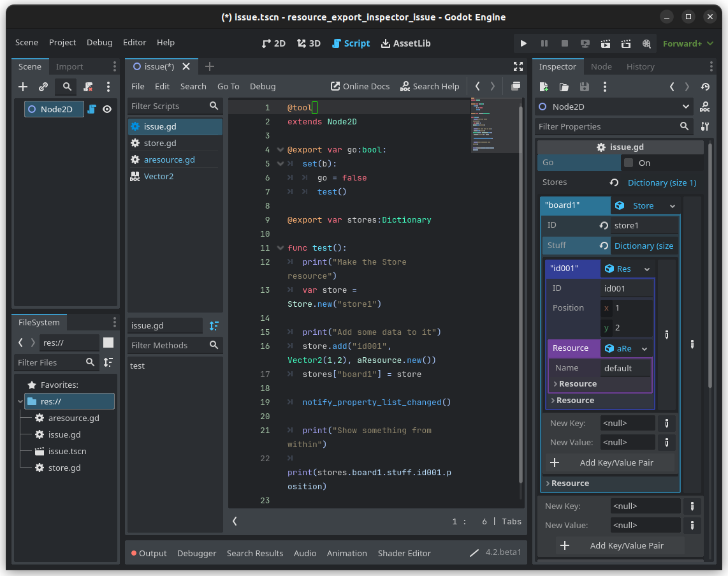Toggle distraction-free mode in the script editor
Image resolution: width=728 pixels, height=576 pixels.
(518, 66)
